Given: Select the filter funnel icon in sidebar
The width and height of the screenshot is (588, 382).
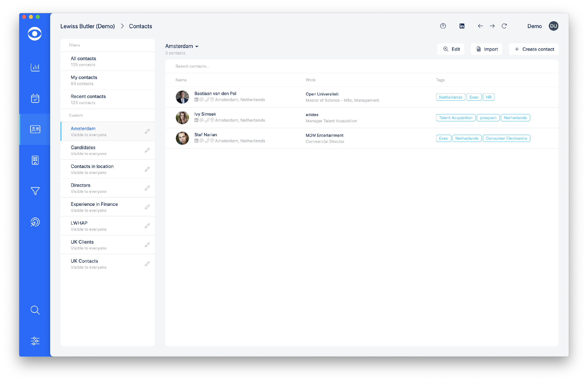Looking at the screenshot, I should (35, 191).
